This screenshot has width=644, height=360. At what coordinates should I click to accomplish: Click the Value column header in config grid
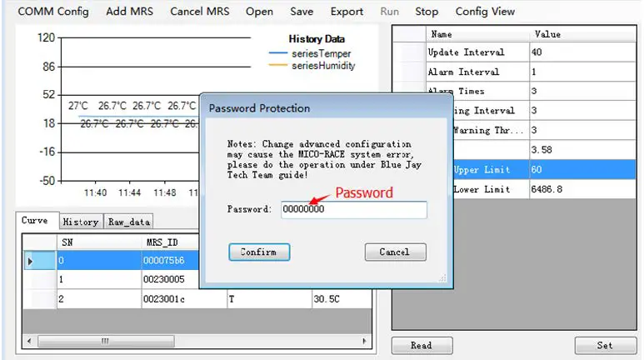click(582, 34)
